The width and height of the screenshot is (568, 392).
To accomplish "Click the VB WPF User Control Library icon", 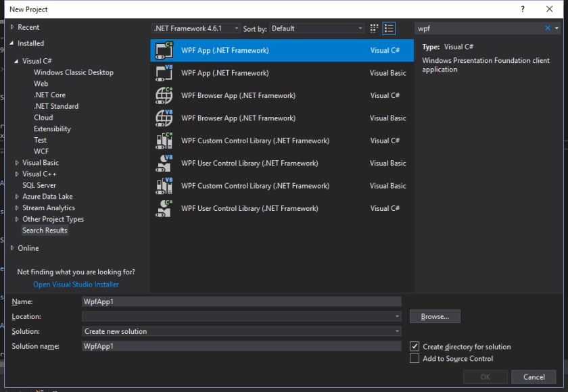I will click(x=164, y=164).
